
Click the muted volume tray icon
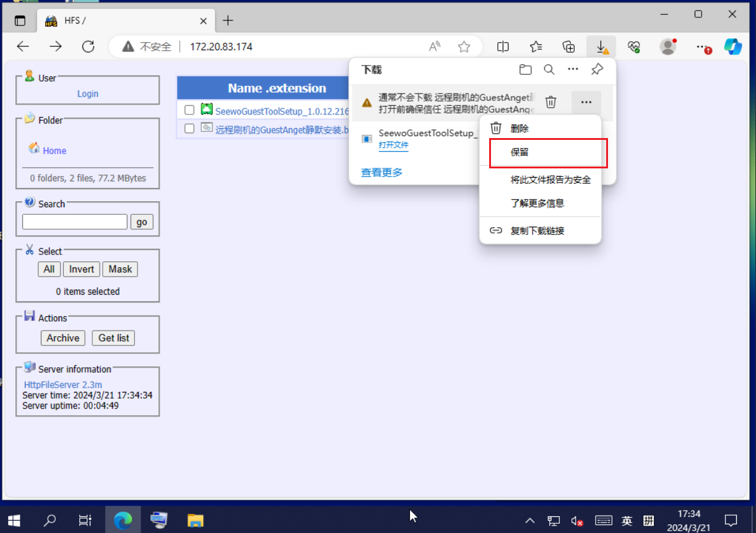click(577, 521)
